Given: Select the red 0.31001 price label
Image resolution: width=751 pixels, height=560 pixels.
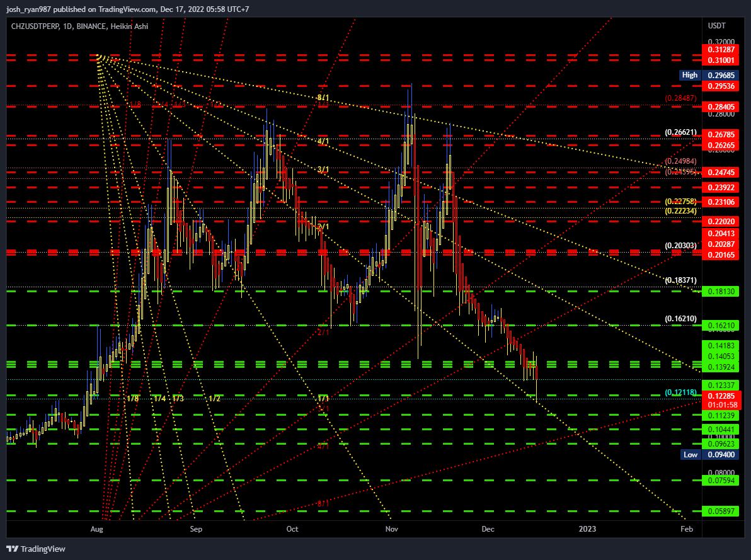Looking at the screenshot, I should (x=721, y=60).
